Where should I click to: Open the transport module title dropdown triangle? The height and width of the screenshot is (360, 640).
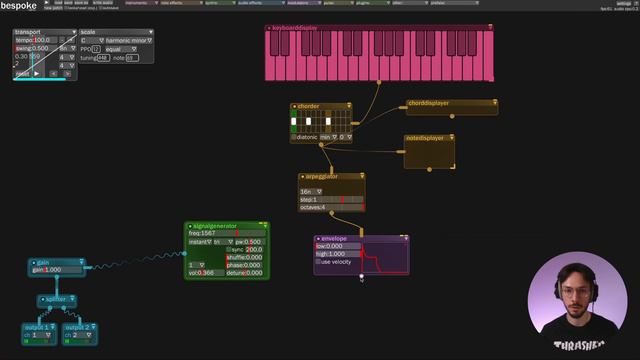[74, 32]
